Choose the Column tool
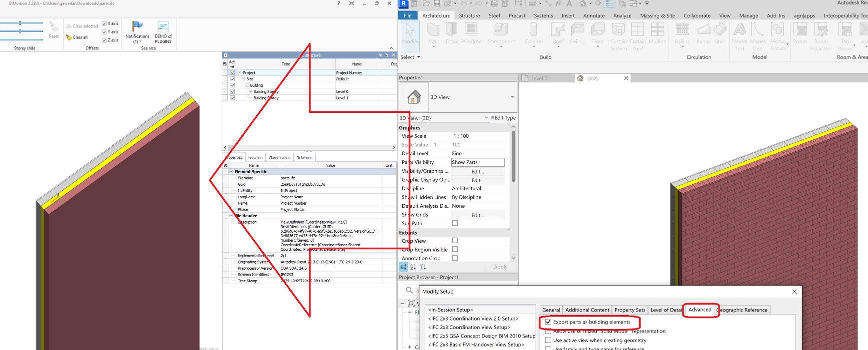868x350 pixels. coord(534,34)
